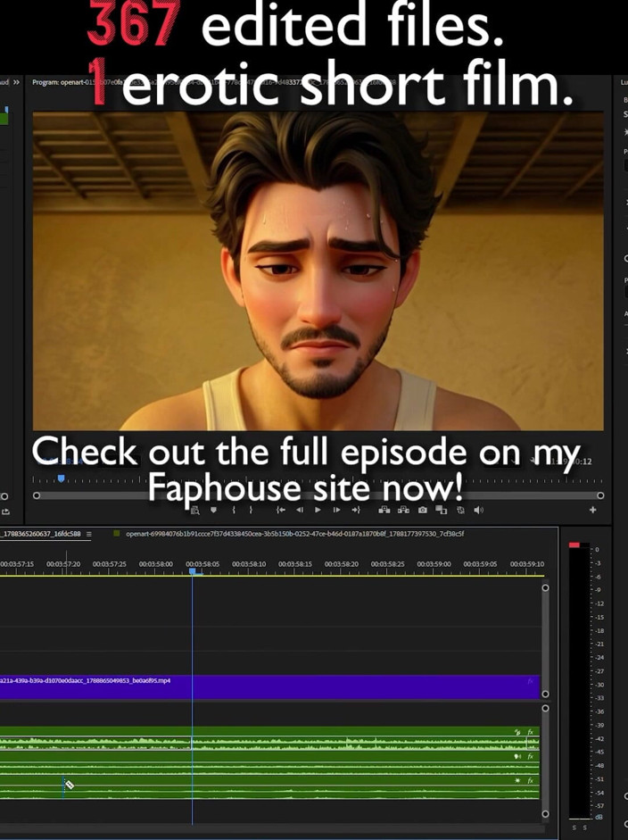This screenshot has width=628, height=840.
Task: Click the proxy toggle icon beside Comparison View
Action: tap(460, 510)
